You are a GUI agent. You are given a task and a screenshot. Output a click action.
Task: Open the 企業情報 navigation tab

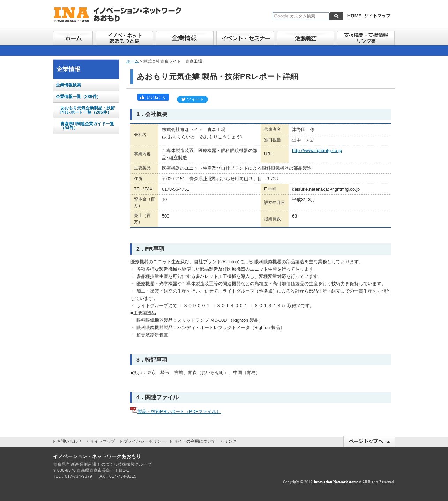(x=185, y=38)
